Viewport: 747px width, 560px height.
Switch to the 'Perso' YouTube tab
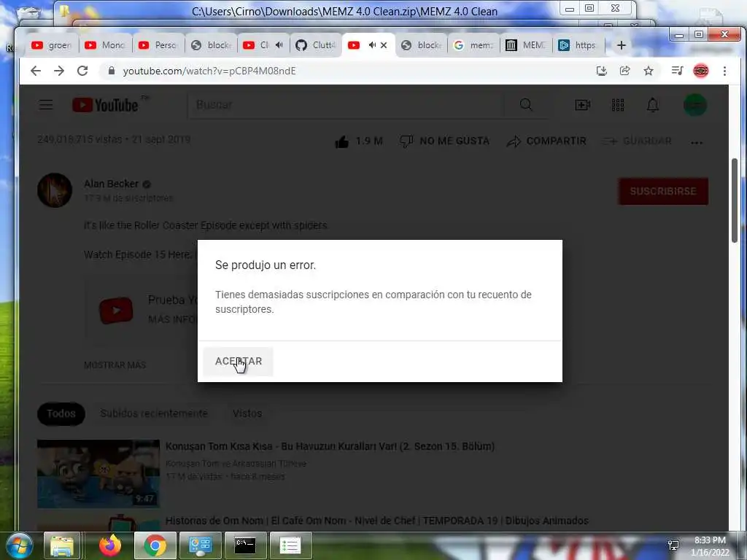(158, 45)
